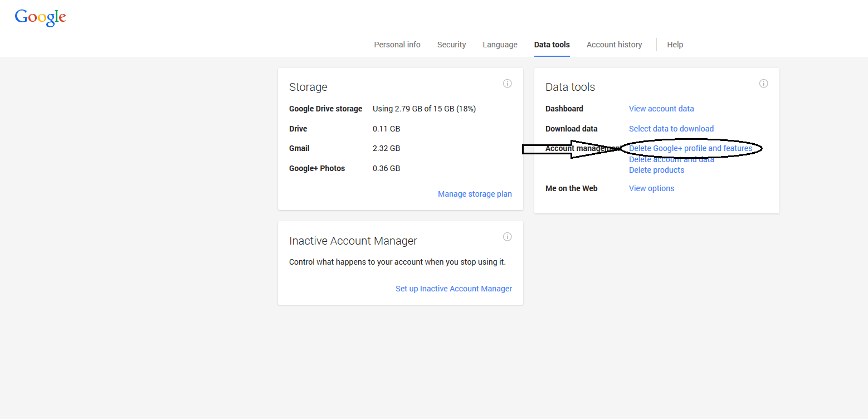868x419 pixels.
Task: Click the Me on the Web label
Action: [572, 188]
